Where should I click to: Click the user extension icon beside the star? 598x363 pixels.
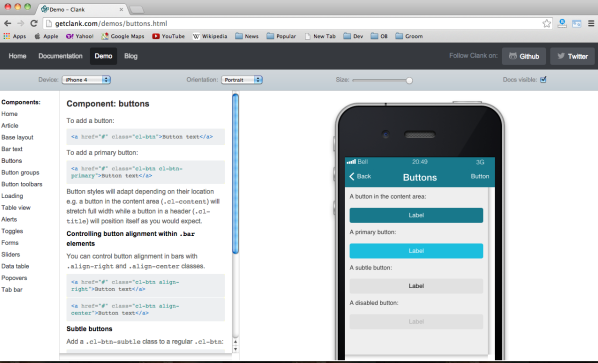coord(562,24)
